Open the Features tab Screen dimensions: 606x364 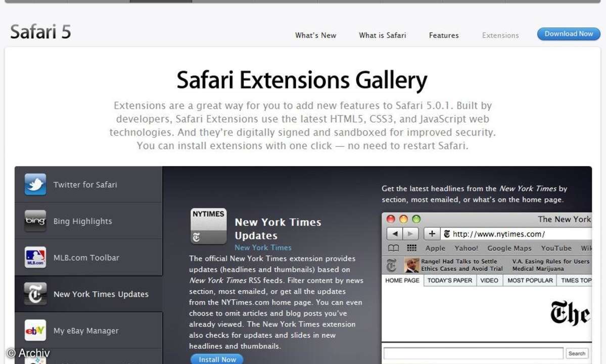pos(444,35)
